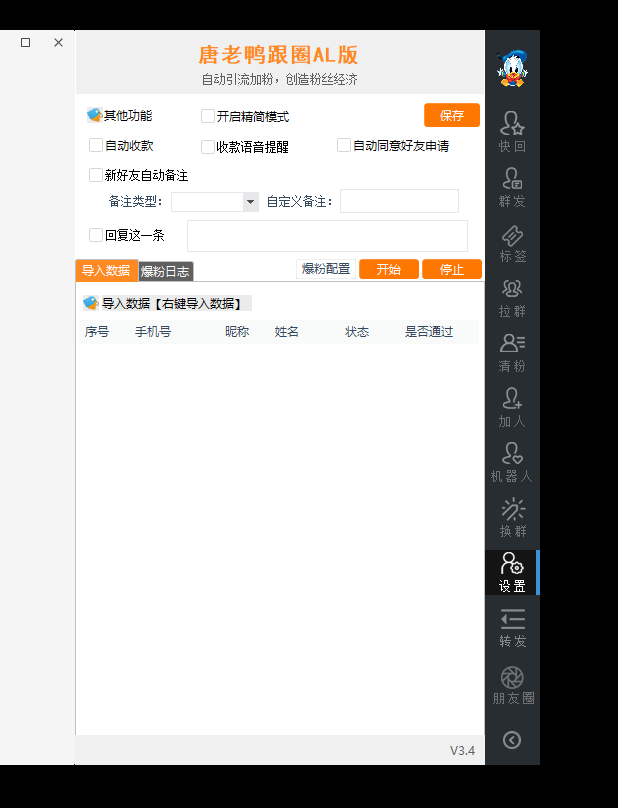
Task: Switch to the 导入数据 tab
Action: tap(106, 271)
